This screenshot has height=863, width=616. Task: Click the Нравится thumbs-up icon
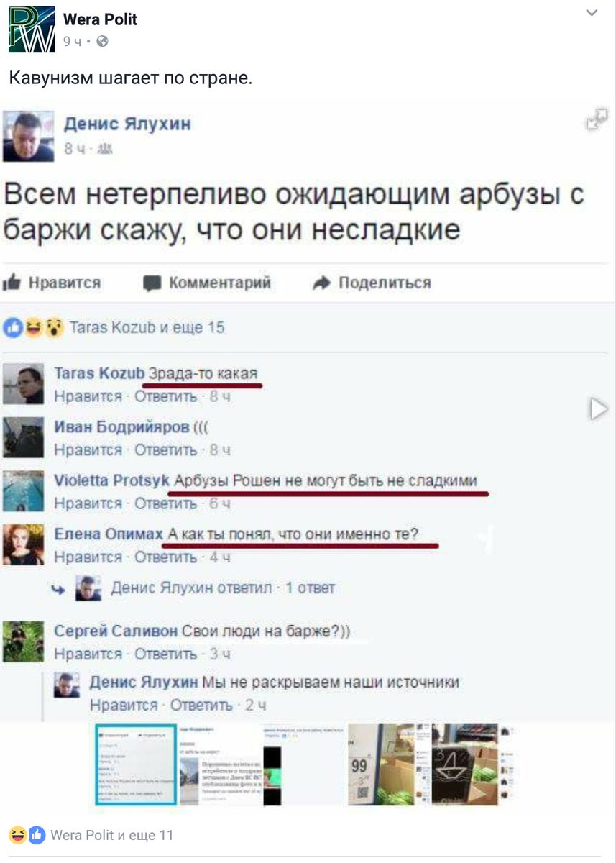point(12,283)
